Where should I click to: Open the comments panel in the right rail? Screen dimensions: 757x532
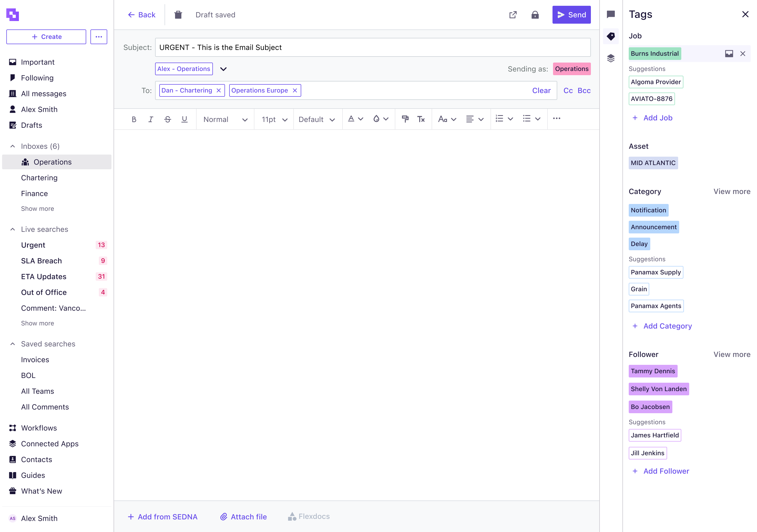click(x=611, y=14)
